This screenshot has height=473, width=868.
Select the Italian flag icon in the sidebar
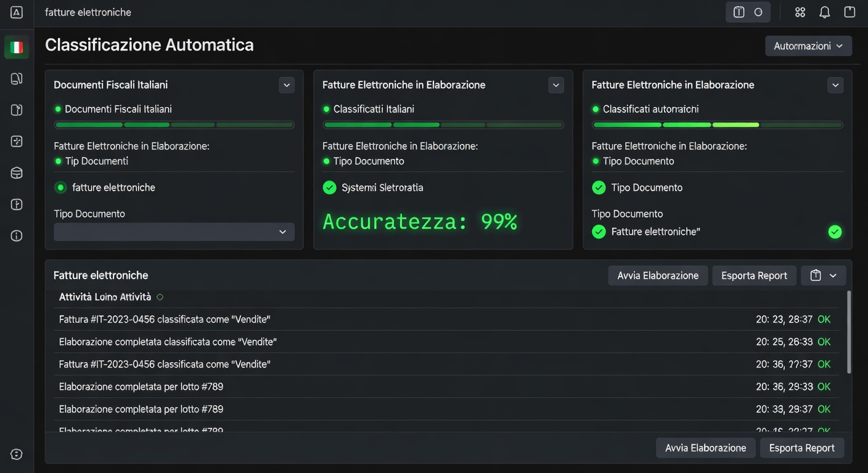16,47
